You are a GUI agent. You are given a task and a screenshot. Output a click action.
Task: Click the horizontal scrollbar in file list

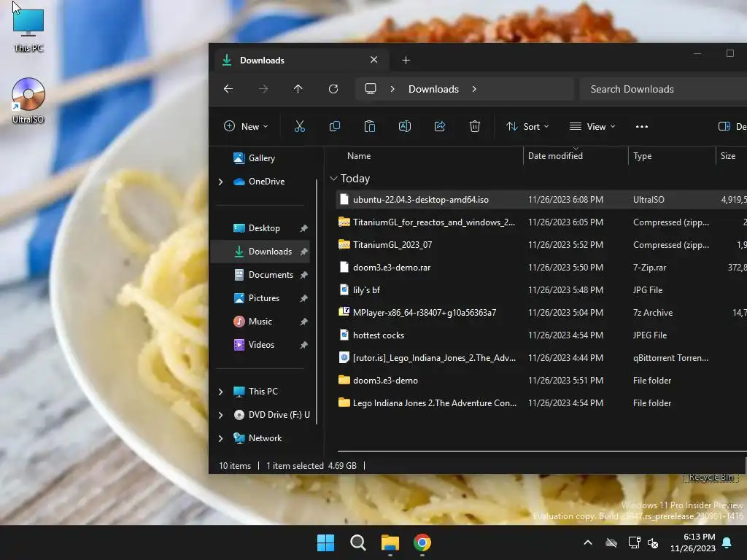point(542,451)
